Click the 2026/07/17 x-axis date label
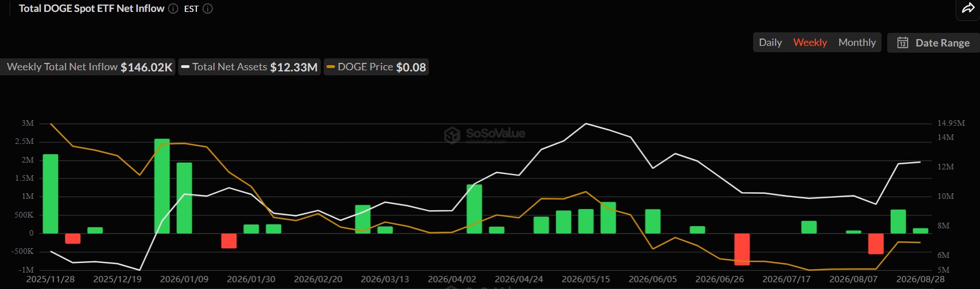 coord(786,279)
